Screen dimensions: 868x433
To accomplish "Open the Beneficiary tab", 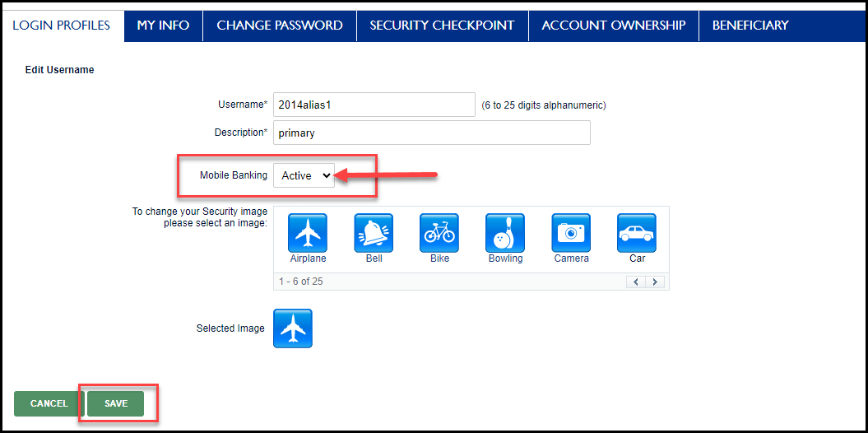I will click(750, 26).
